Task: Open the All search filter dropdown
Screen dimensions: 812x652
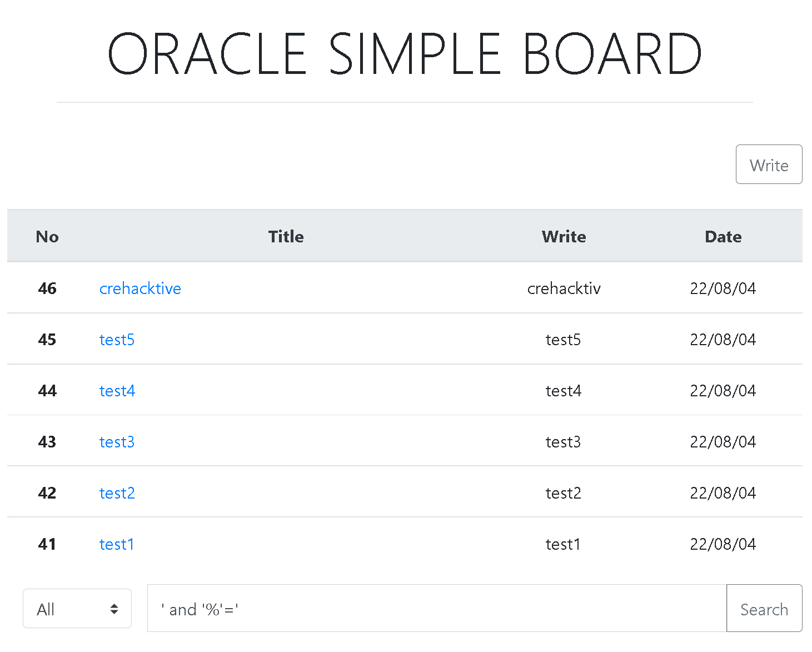Action: tap(77, 609)
